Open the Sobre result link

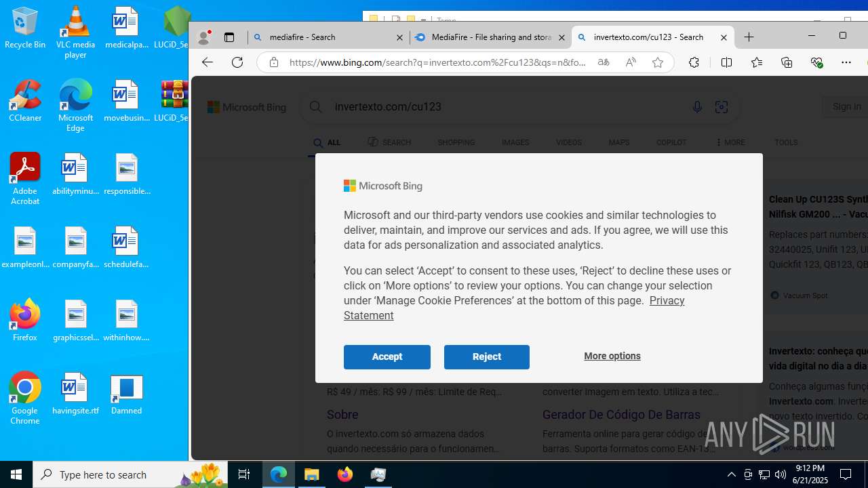(x=342, y=415)
